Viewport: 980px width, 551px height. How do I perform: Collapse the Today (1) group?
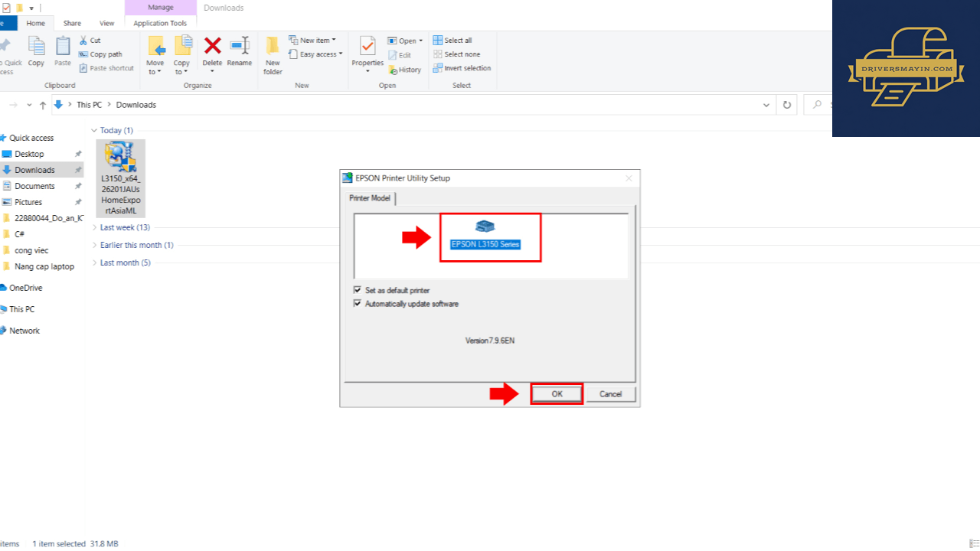94,131
